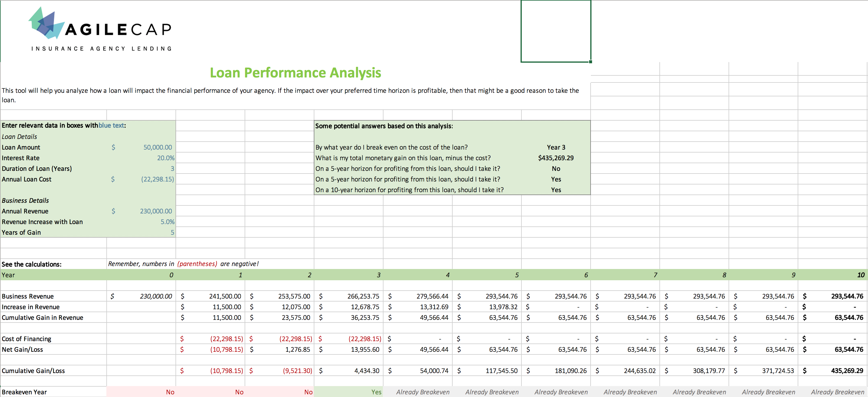Click the green 'Yes' Breakeven Year cell
The image size is (868, 397).
pos(348,392)
